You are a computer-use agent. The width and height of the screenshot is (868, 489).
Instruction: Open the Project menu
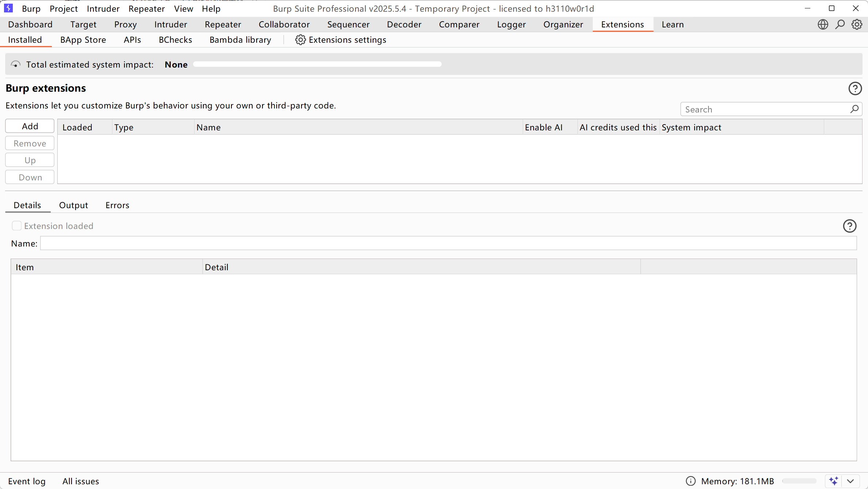[64, 8]
